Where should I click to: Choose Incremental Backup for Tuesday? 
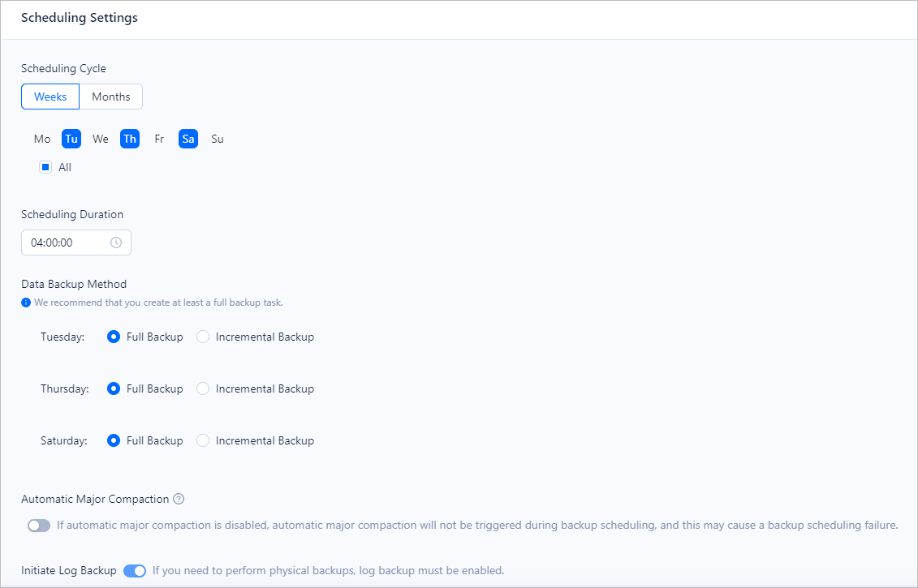click(203, 337)
